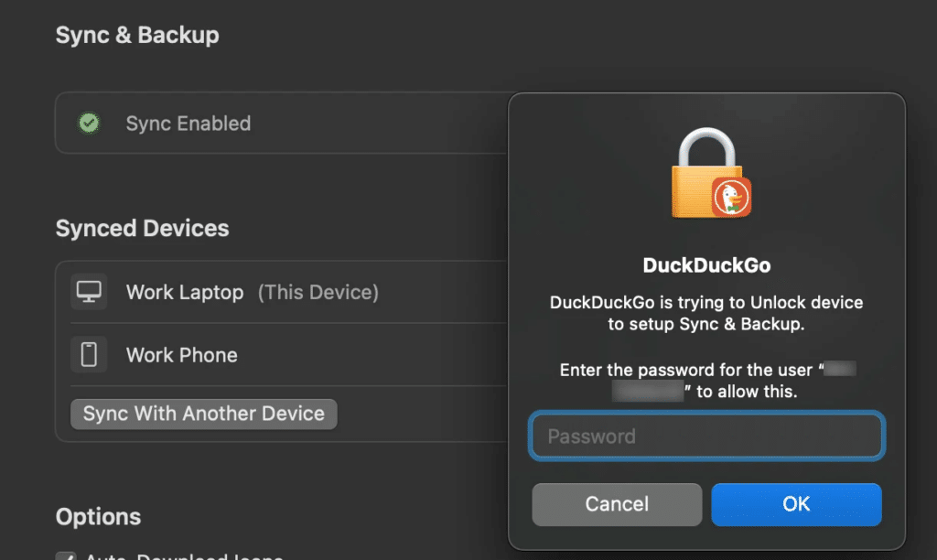The height and width of the screenshot is (560, 937).
Task: Click the Sync Enabled status label
Action: pos(188,124)
